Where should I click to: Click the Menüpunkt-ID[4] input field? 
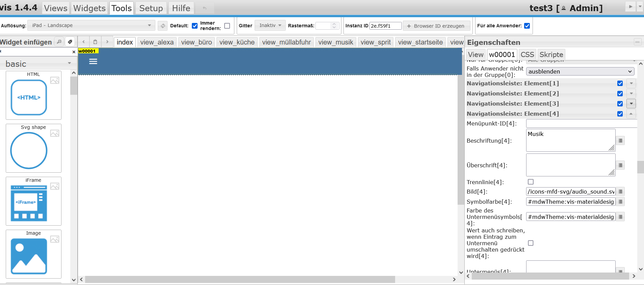[x=581, y=123]
